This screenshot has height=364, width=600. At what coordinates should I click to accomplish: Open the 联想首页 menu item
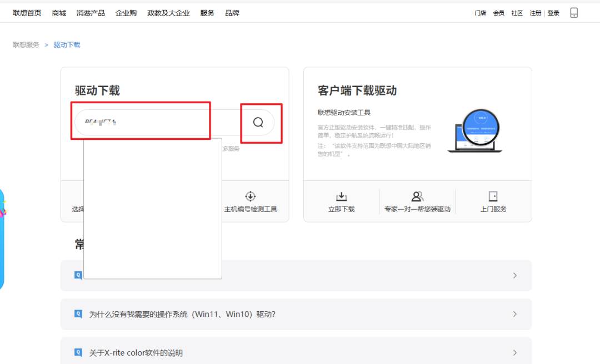coord(27,13)
